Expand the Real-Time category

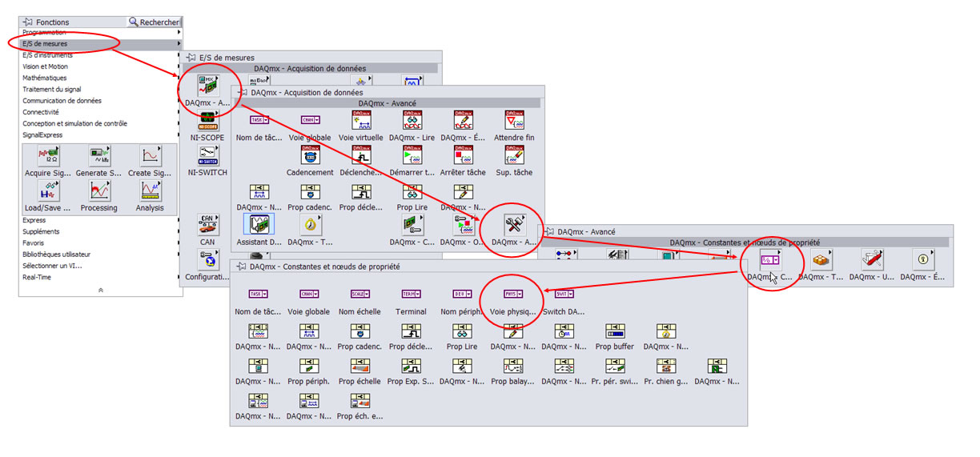point(101,277)
